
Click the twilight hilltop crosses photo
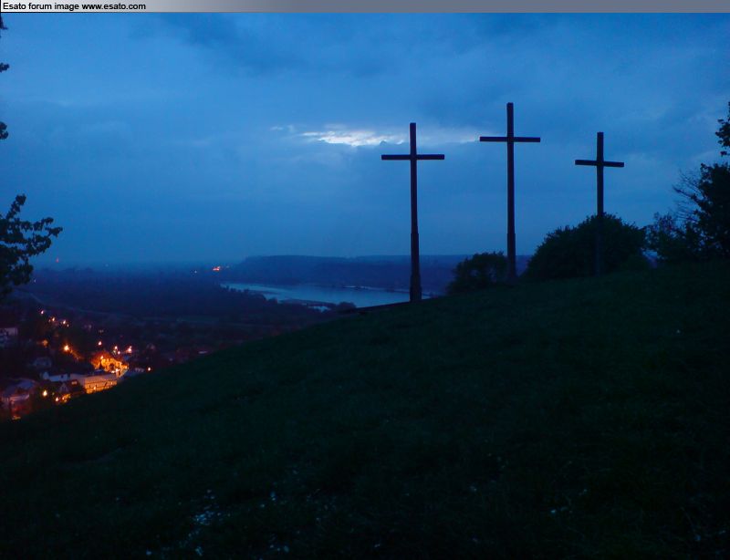click(365, 286)
